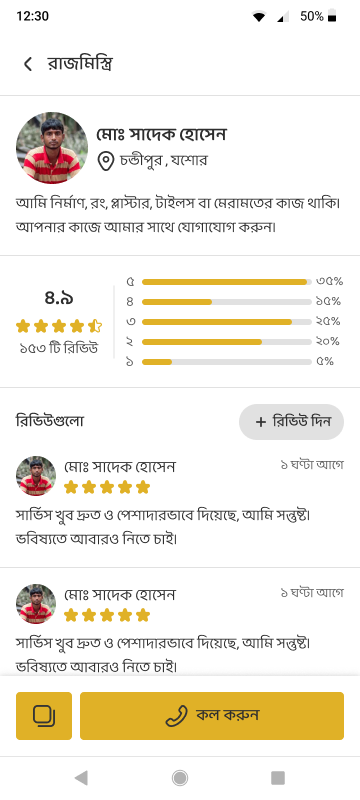The width and height of the screenshot is (360, 800).
Task: Tap the কল করুন call button
Action: pyautogui.click(x=212, y=715)
